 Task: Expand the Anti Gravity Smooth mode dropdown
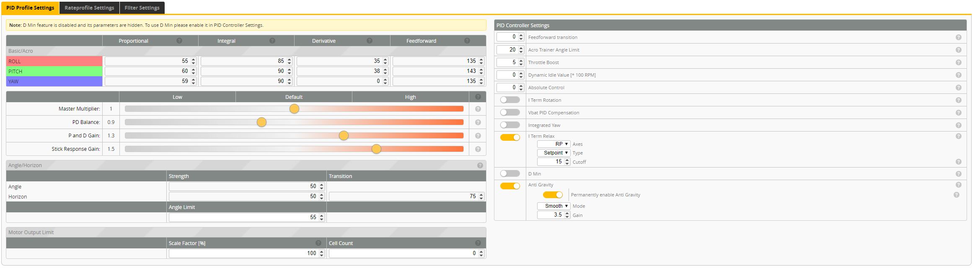point(553,206)
